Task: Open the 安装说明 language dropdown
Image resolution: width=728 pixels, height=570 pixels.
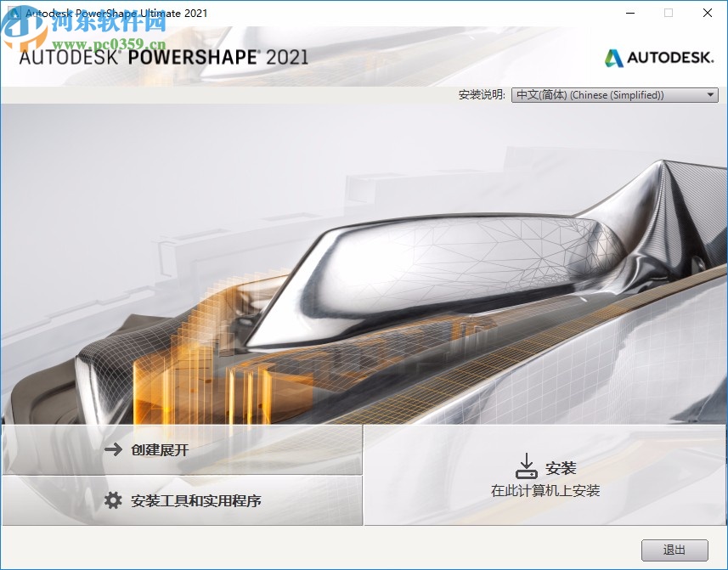Action: tap(612, 94)
